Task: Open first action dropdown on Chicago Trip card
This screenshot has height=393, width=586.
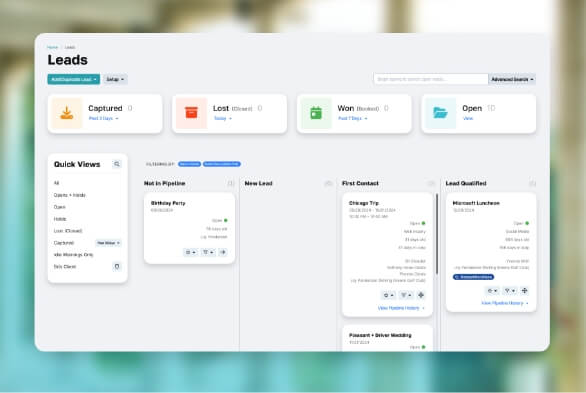Action: tap(389, 295)
